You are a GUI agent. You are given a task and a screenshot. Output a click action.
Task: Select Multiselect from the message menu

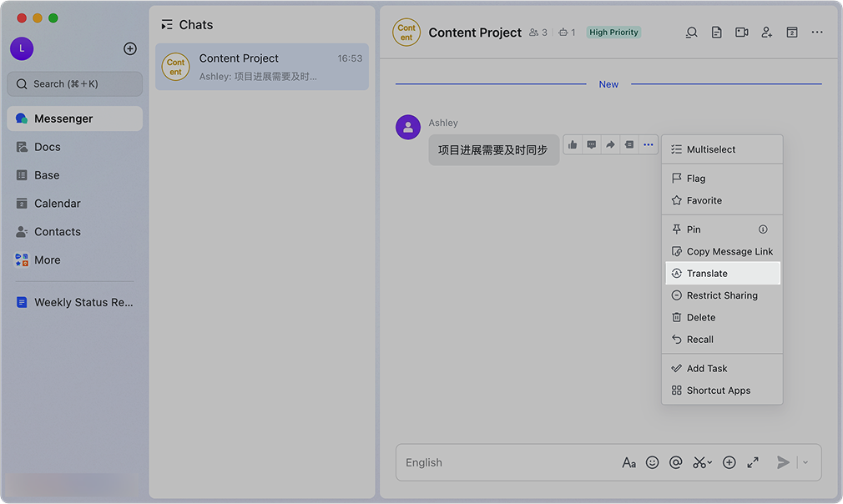[711, 149]
